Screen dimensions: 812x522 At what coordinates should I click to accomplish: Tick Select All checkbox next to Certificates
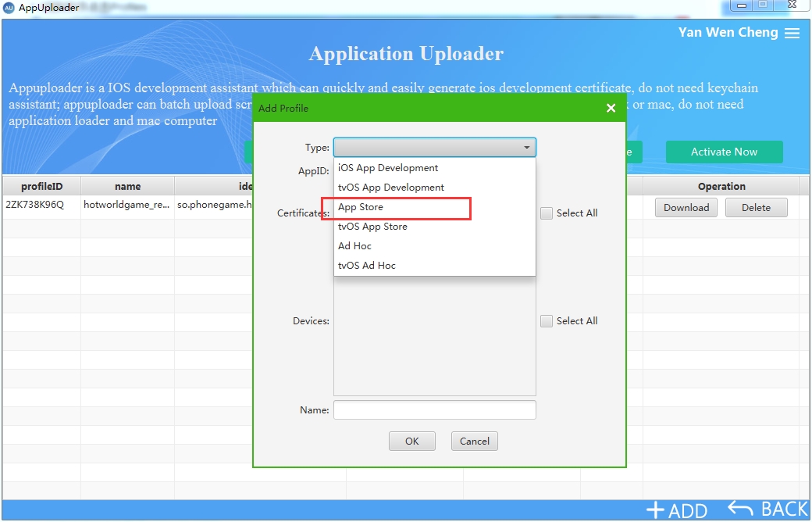pos(547,213)
